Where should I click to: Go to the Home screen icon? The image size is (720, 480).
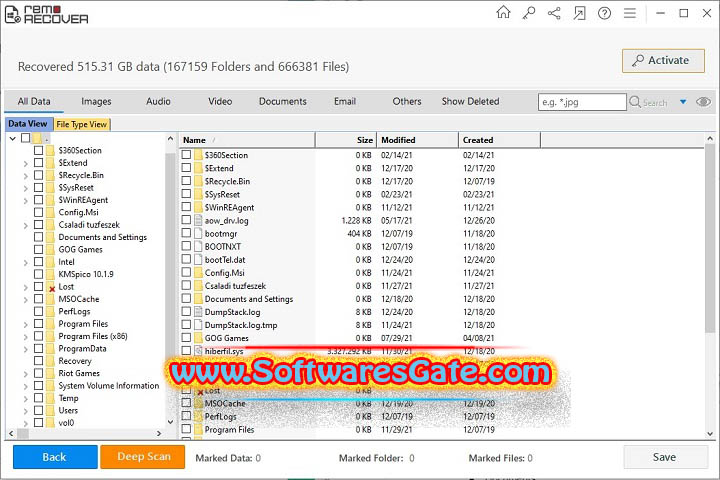503,12
